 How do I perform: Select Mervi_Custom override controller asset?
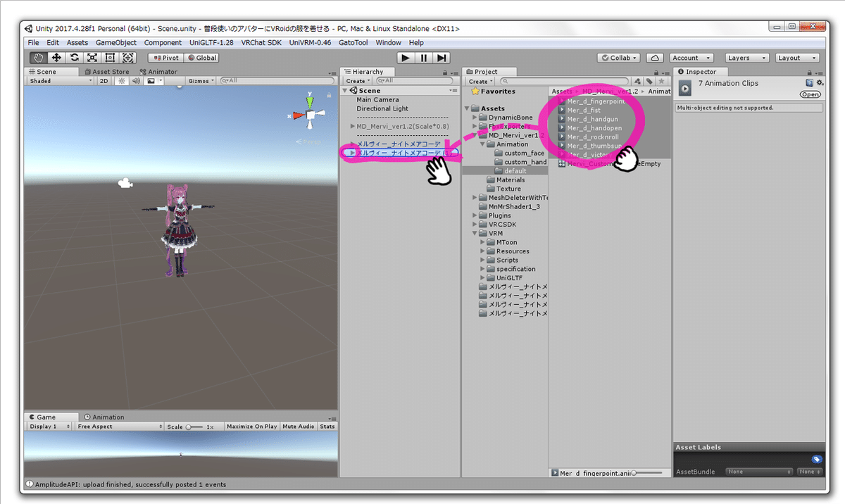(610, 163)
